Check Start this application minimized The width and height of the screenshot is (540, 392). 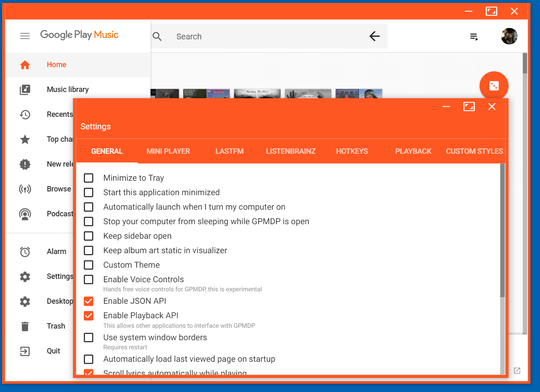click(x=89, y=192)
